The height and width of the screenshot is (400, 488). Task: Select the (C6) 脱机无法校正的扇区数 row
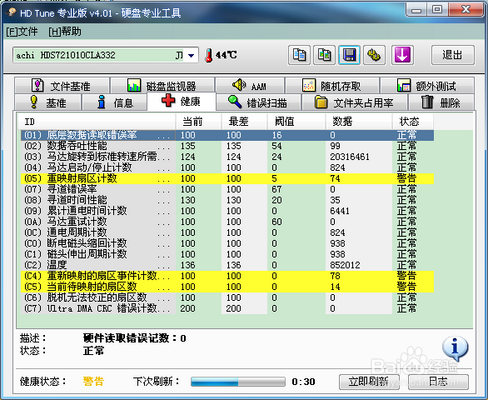[x=227, y=297]
